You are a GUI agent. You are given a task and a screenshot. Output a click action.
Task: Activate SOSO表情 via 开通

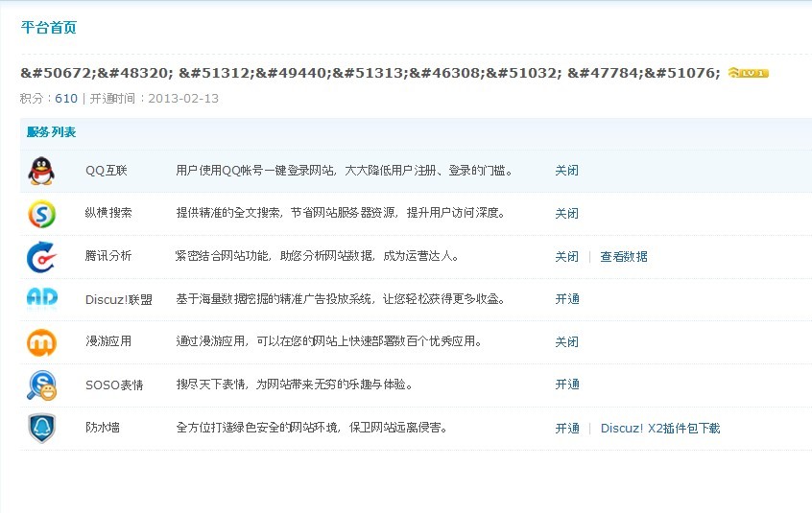(x=567, y=385)
